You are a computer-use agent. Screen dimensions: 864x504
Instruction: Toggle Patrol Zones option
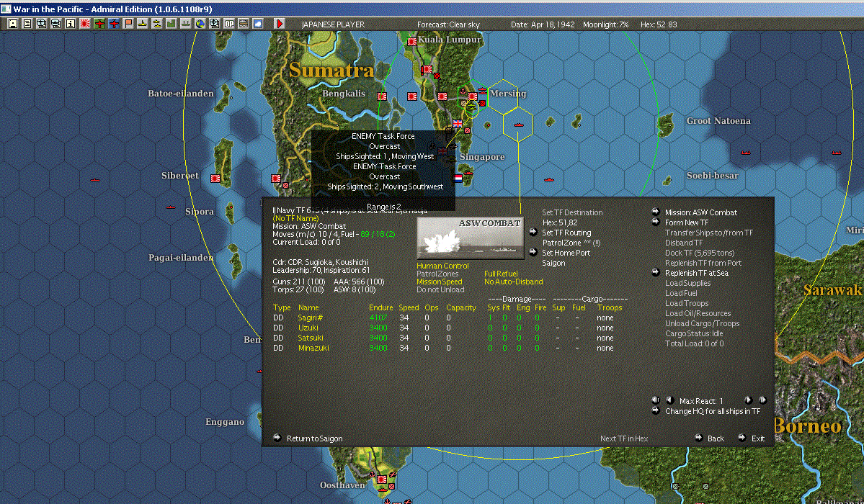pos(437,274)
